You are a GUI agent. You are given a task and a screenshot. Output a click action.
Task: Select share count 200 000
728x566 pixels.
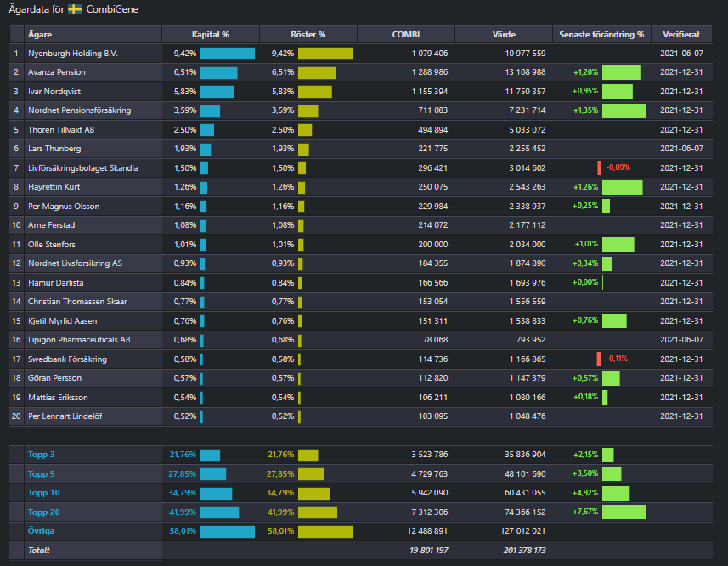432,244
